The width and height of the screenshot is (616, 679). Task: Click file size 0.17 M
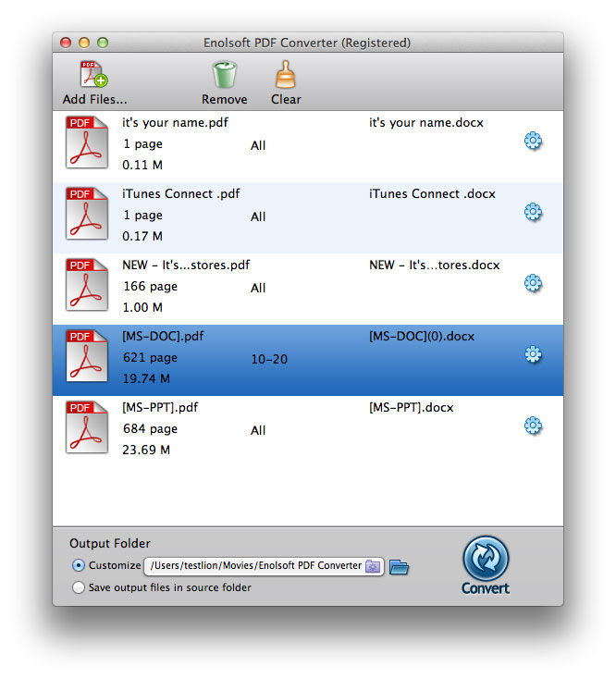point(142,236)
